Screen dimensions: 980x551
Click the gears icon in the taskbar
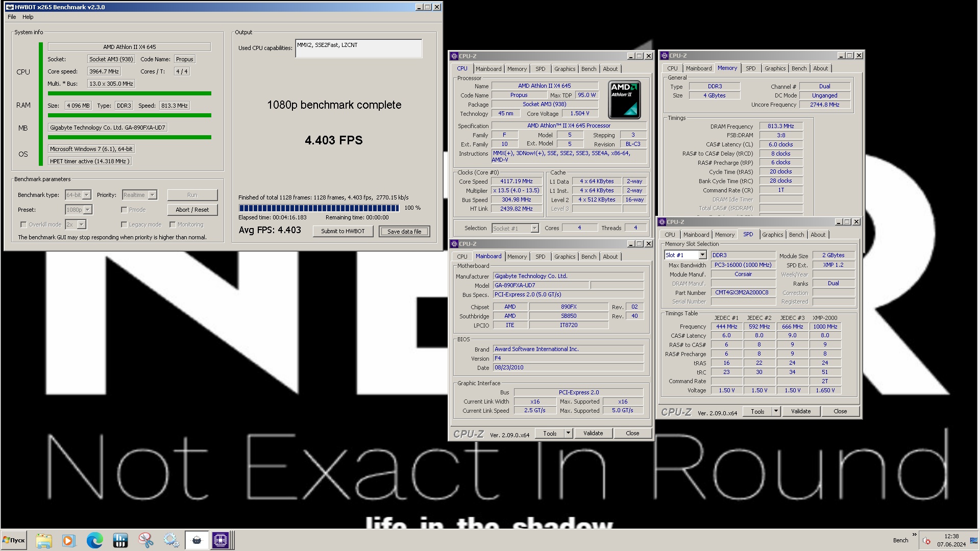(x=171, y=540)
